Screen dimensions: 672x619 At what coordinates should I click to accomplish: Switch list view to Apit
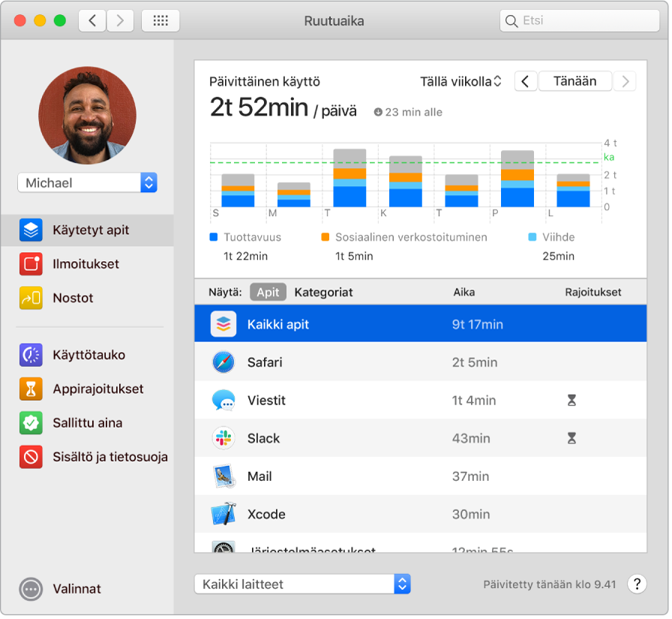point(268,293)
